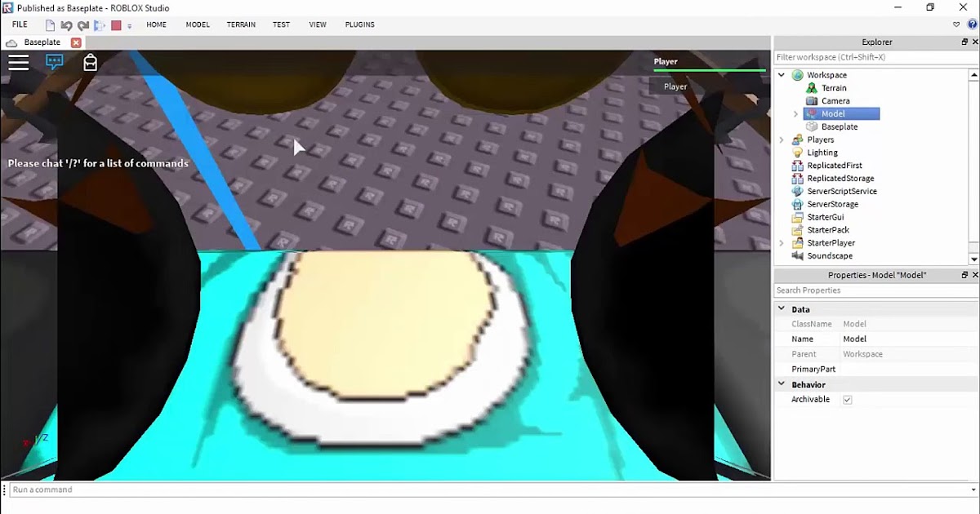Collapse the Workspace tree node
Image resolution: width=980 pixels, height=514 pixels.
coord(782,75)
